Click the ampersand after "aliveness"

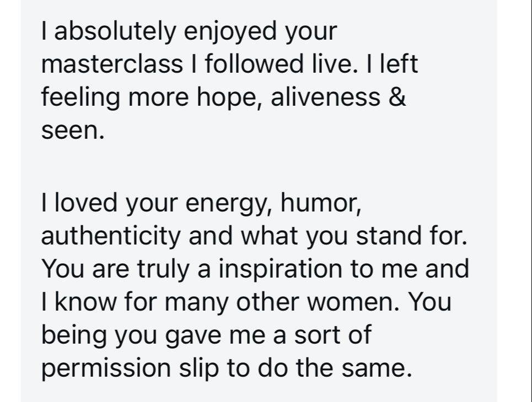click(399, 98)
